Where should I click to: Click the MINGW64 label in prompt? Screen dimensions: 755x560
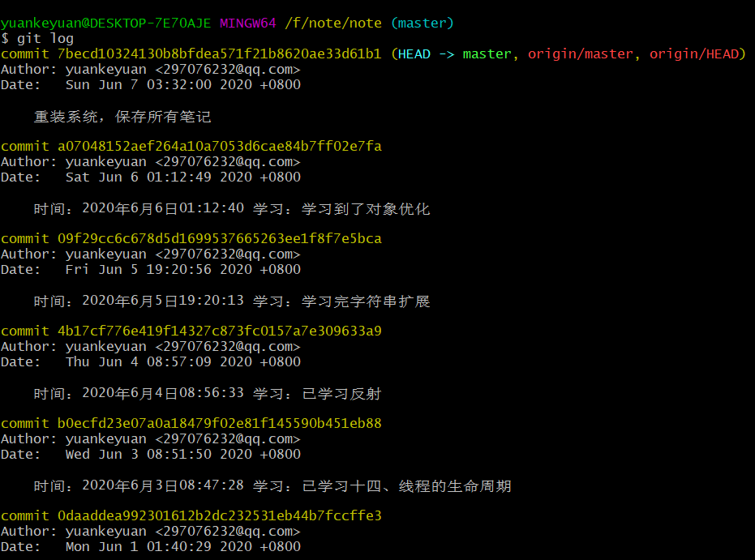248,23
